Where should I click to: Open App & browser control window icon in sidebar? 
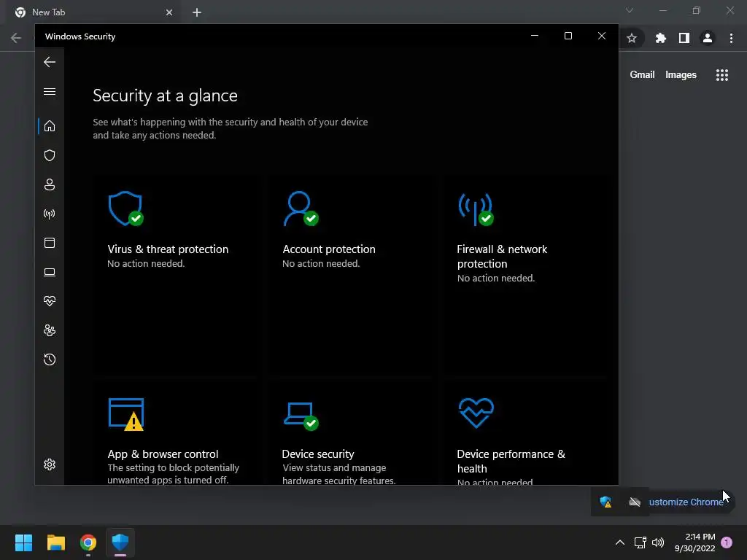click(x=50, y=243)
